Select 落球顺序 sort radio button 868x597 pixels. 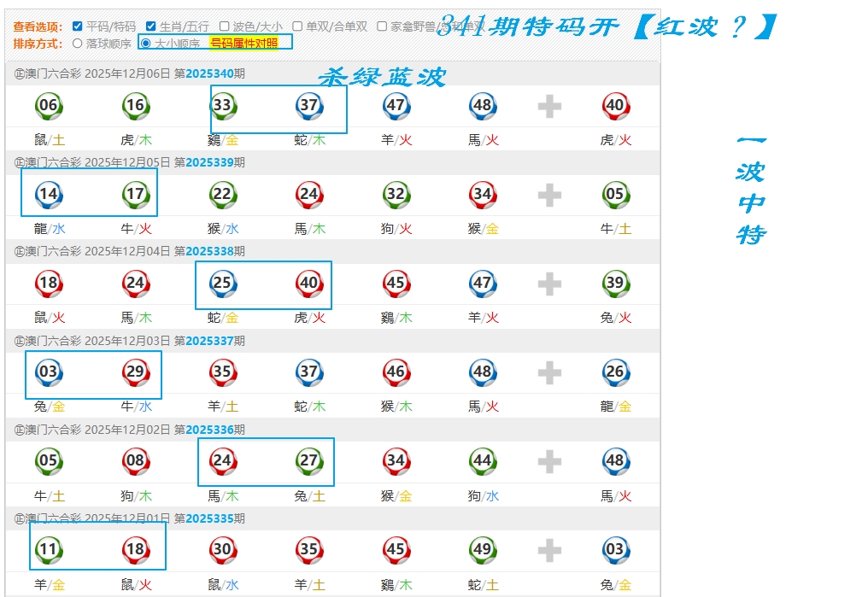78,43
